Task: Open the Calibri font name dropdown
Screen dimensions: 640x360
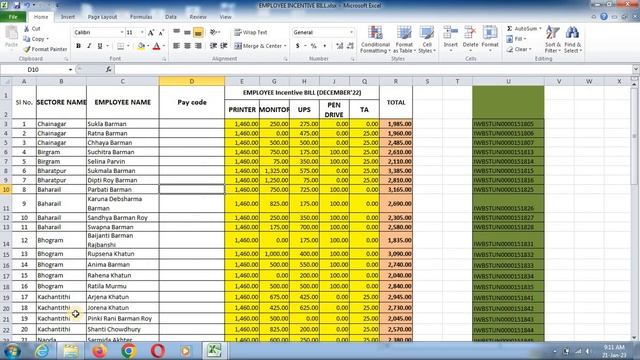Action: (x=122, y=32)
